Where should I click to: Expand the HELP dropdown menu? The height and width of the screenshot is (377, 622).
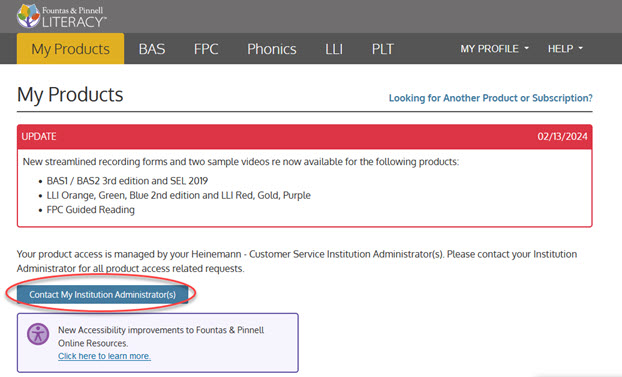click(x=565, y=49)
